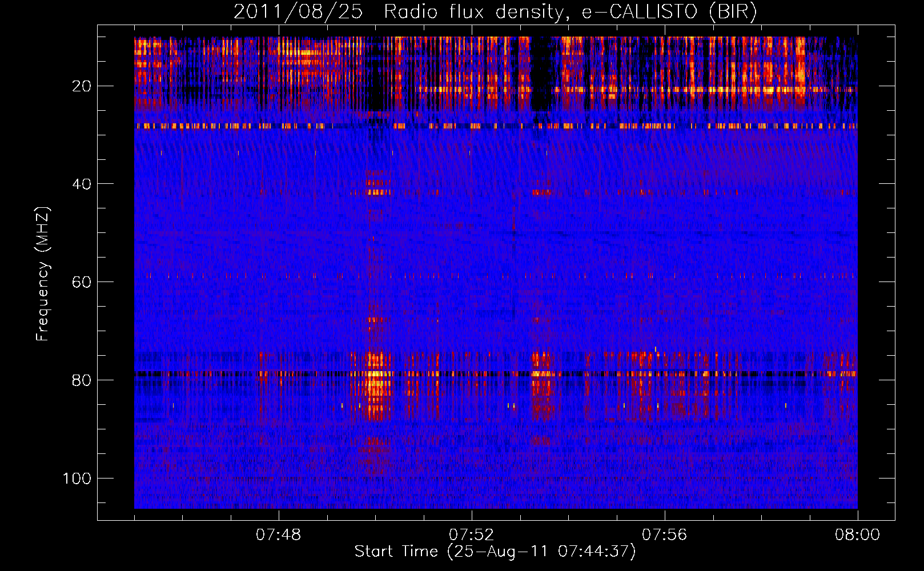This screenshot has width=924, height=571.
Task: Click the 40 MHz frequency tick label
Action: click(x=82, y=184)
